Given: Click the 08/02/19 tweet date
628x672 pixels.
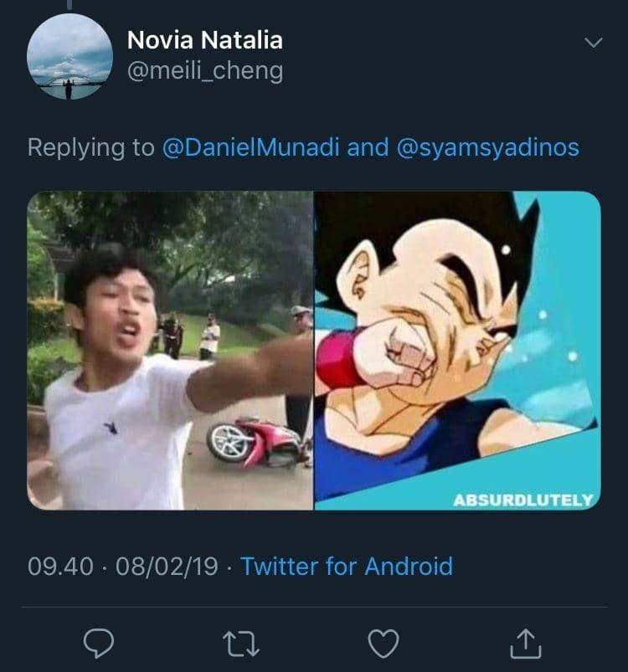Looking at the screenshot, I should click(x=167, y=567).
